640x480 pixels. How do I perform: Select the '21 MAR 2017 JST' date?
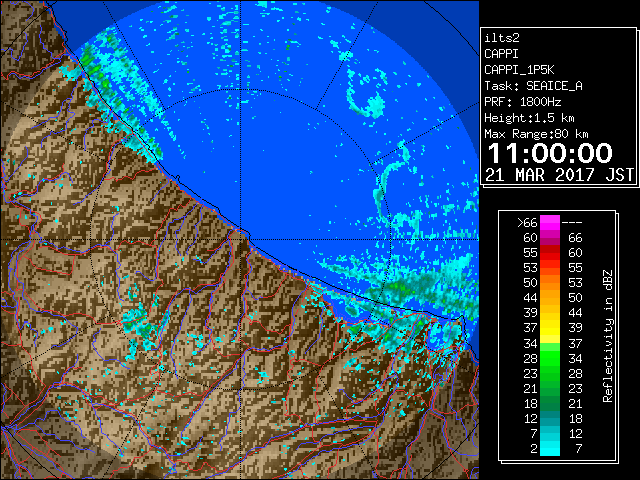click(x=559, y=175)
